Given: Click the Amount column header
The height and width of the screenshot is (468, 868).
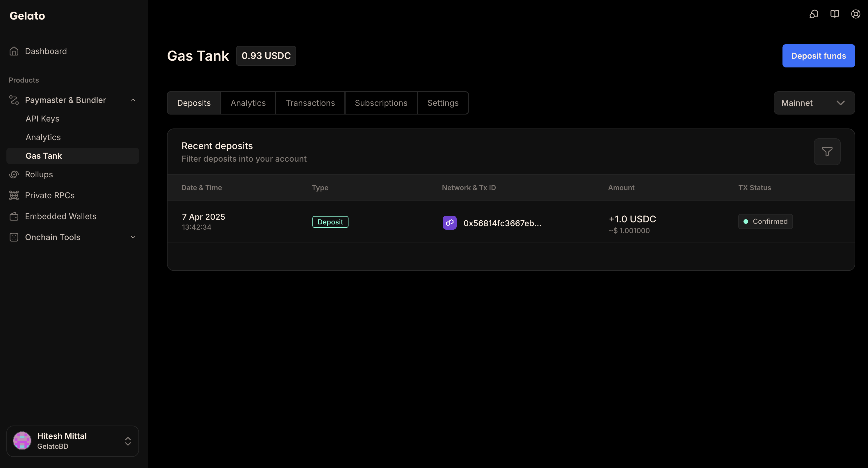Looking at the screenshot, I should coord(621,187).
